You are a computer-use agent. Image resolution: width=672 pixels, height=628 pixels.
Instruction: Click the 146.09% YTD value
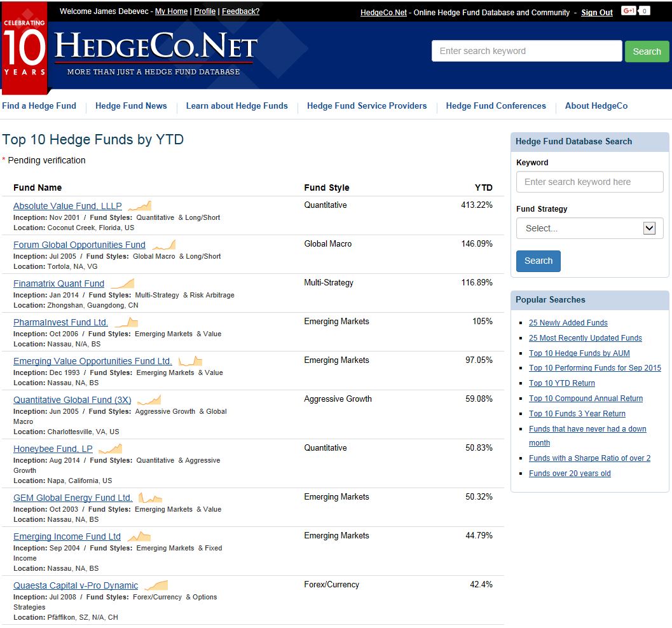pos(477,243)
